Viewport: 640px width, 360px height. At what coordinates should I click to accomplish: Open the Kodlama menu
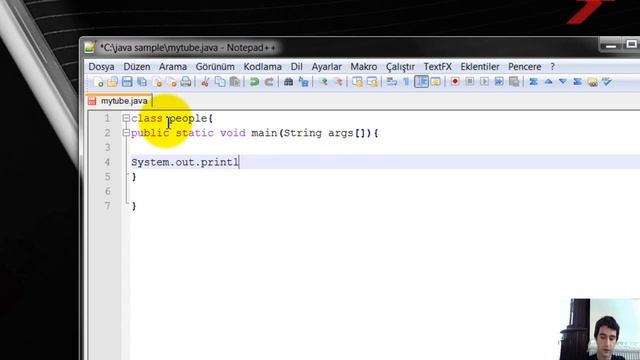click(262, 67)
